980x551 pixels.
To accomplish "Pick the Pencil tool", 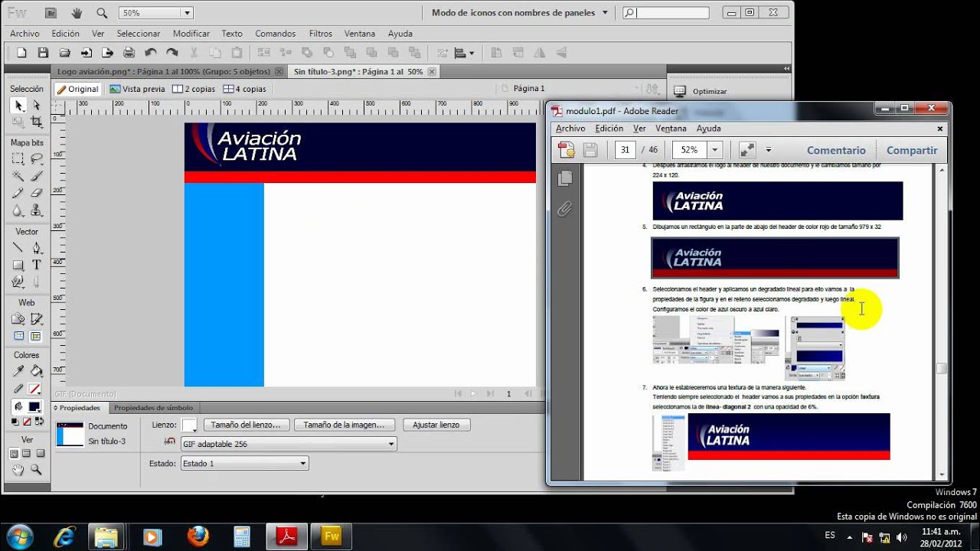I will tap(18, 194).
